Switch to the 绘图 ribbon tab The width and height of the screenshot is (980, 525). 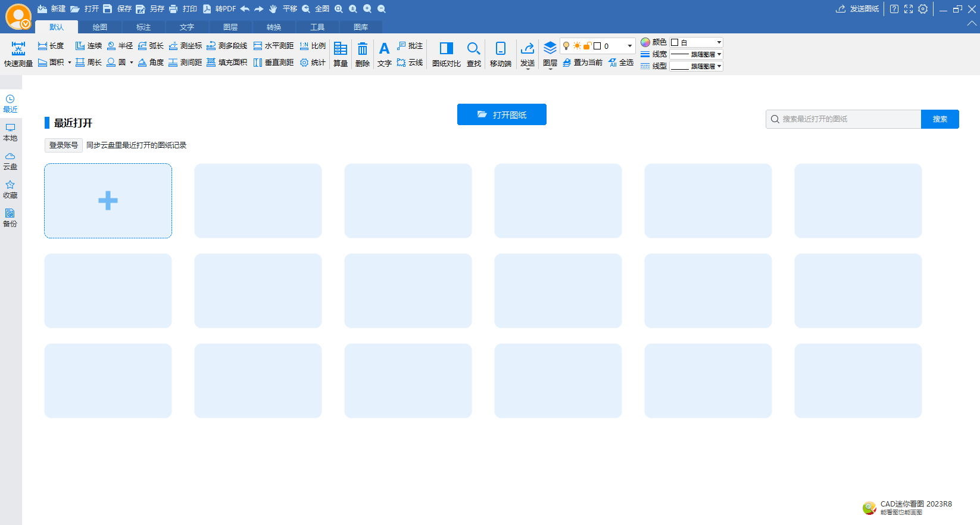100,27
